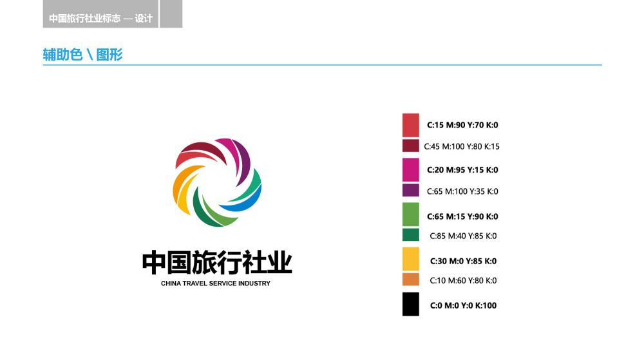Image resolution: width=644 pixels, height=362 pixels.
Task: Select the dark red C:45 M:100 Y:80 swatch
Action: (x=410, y=146)
